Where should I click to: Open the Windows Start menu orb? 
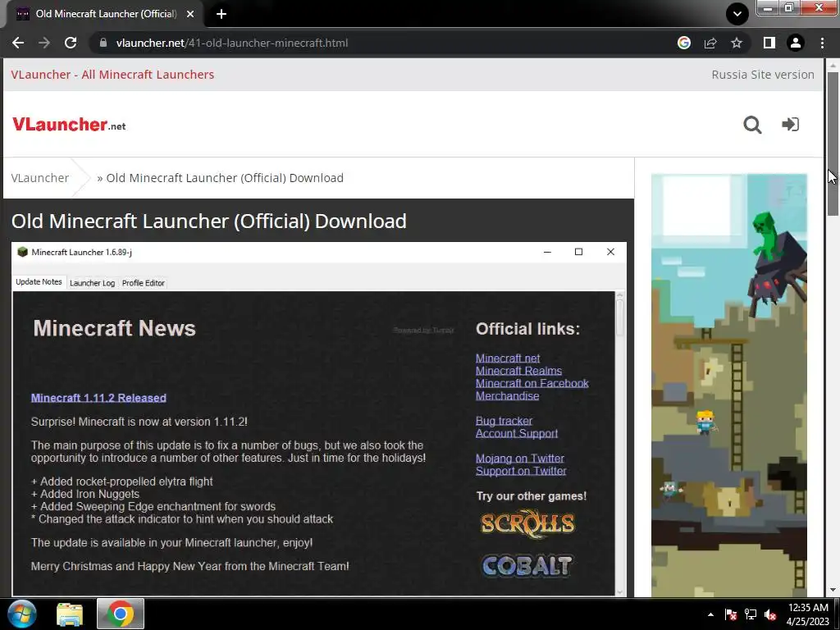pyautogui.click(x=22, y=614)
